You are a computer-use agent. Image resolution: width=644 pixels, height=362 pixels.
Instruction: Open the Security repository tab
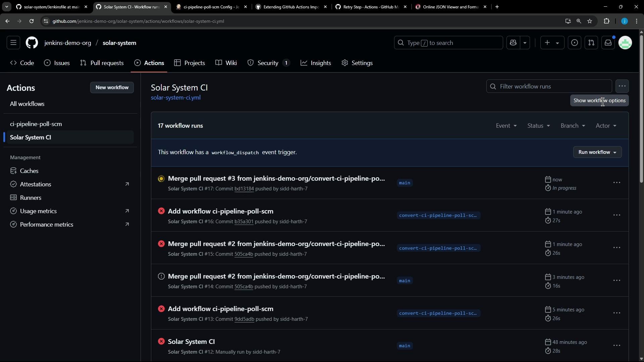click(269, 63)
